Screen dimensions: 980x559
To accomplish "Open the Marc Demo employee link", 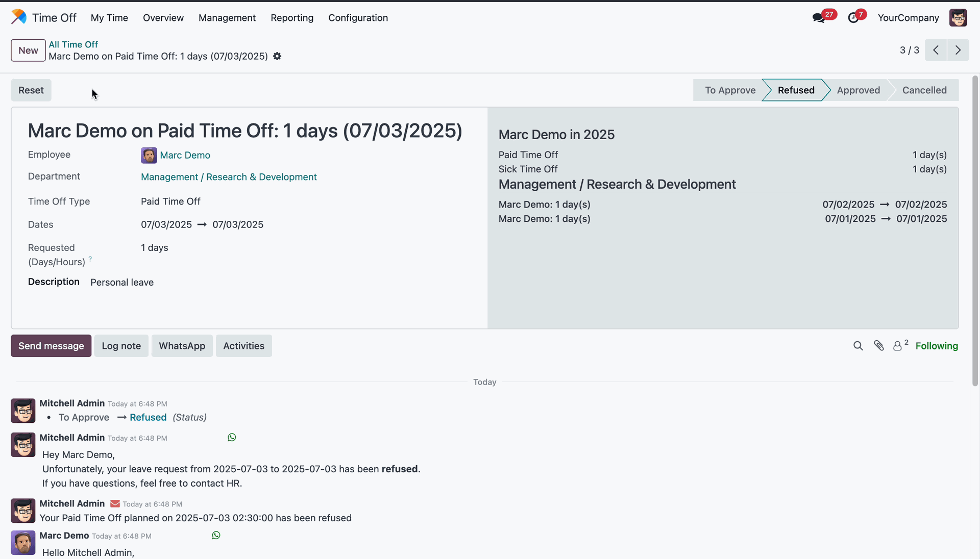I will [x=185, y=155].
